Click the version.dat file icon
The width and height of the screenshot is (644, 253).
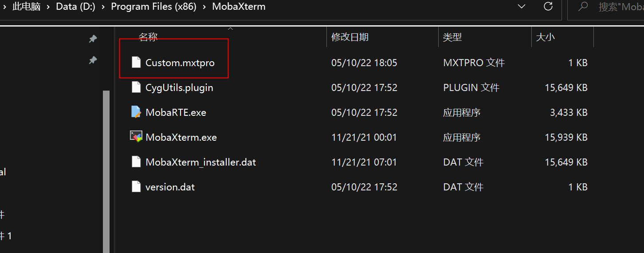136,187
